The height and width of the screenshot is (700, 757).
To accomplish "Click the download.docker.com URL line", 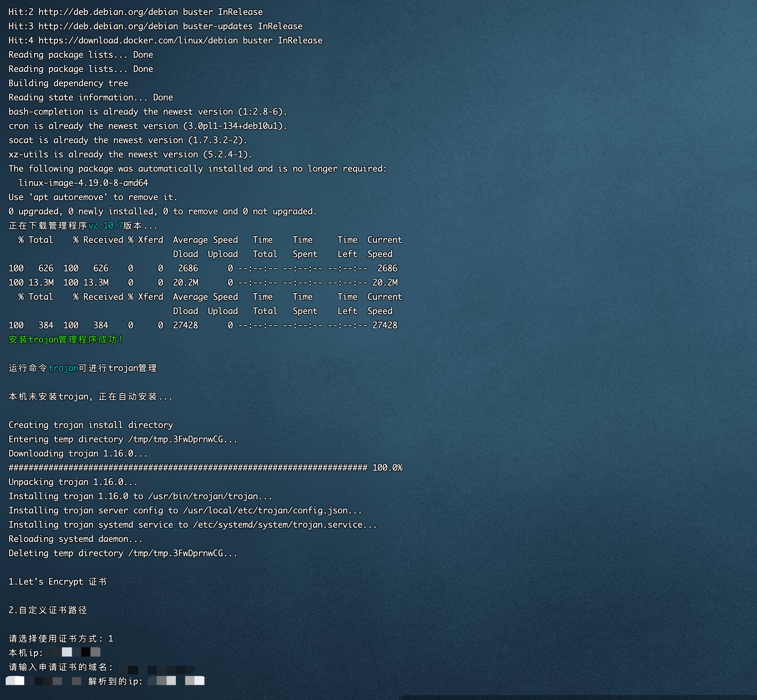I will point(165,41).
